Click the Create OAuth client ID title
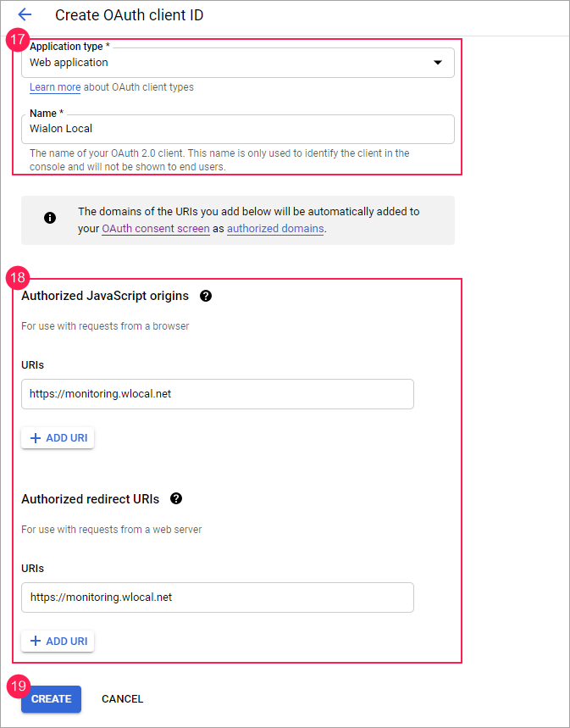This screenshot has height=728, width=570. [x=129, y=15]
